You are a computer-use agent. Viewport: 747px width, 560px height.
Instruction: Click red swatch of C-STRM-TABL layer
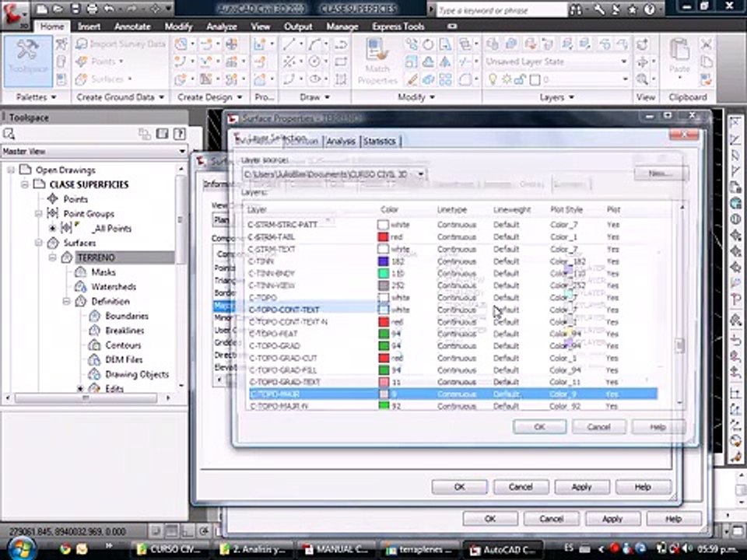pos(384,236)
